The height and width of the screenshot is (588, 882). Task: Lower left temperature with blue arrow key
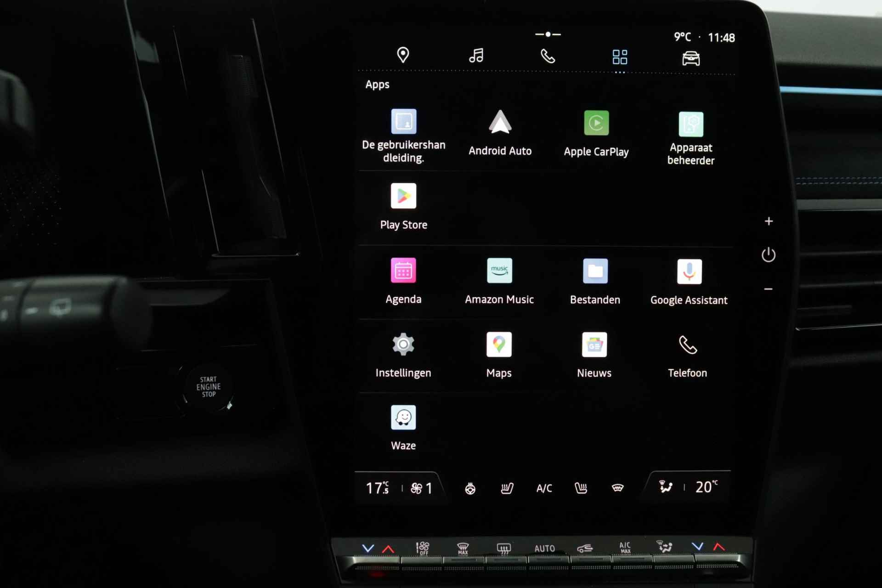pyautogui.click(x=368, y=548)
